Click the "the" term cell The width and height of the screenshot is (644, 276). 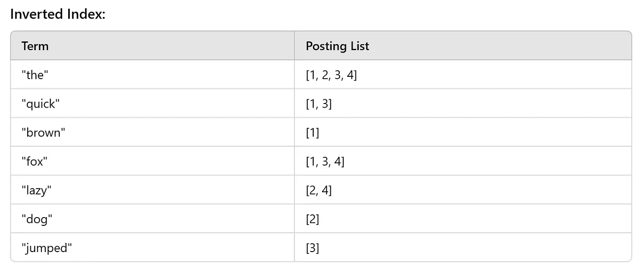click(35, 75)
